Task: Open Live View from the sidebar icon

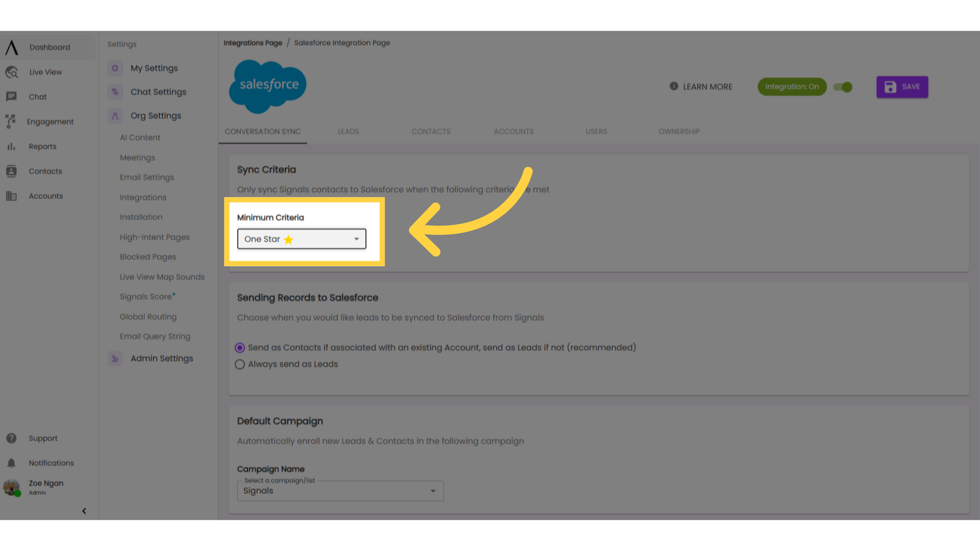Action: 12,72
